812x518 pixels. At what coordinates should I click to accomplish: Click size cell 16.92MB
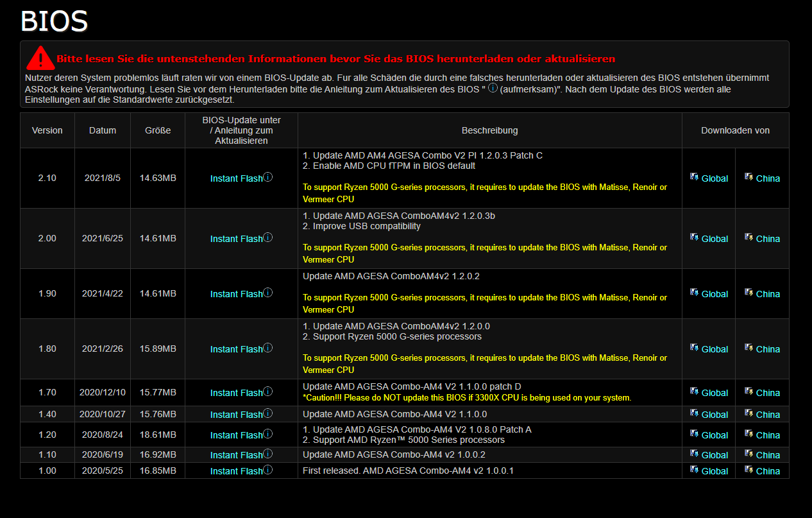(x=158, y=454)
